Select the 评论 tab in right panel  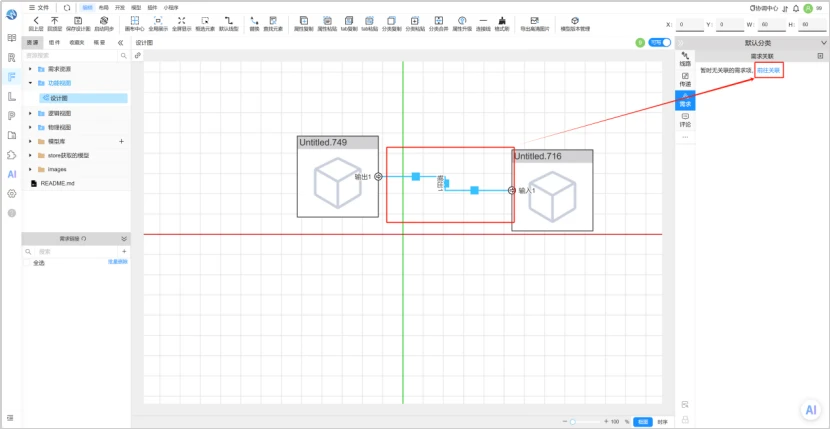pyautogui.click(x=685, y=120)
